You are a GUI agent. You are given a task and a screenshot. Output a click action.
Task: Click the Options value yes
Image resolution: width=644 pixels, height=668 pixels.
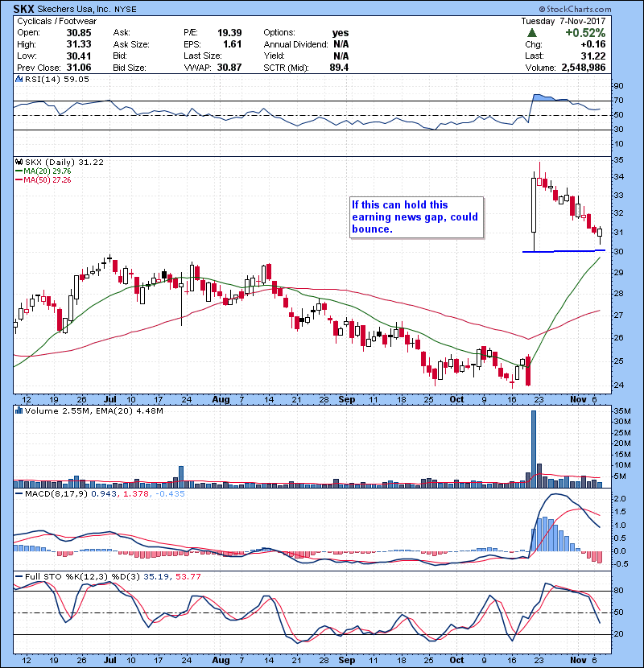pos(341,33)
